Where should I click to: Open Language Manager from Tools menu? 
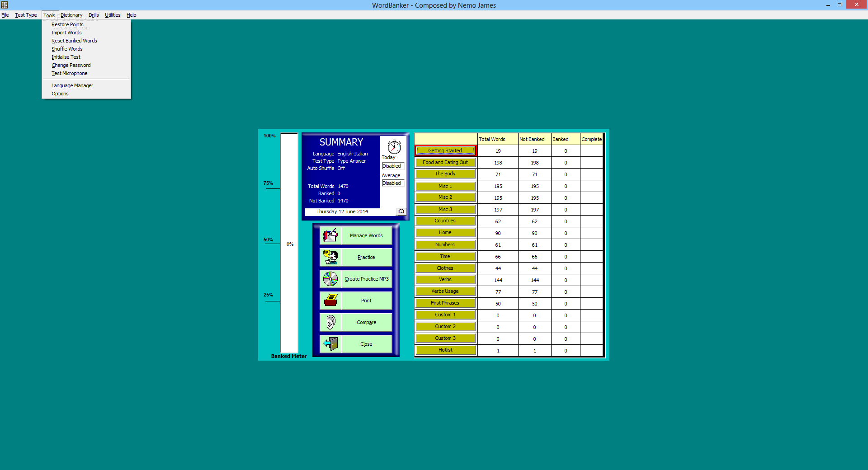point(86,85)
